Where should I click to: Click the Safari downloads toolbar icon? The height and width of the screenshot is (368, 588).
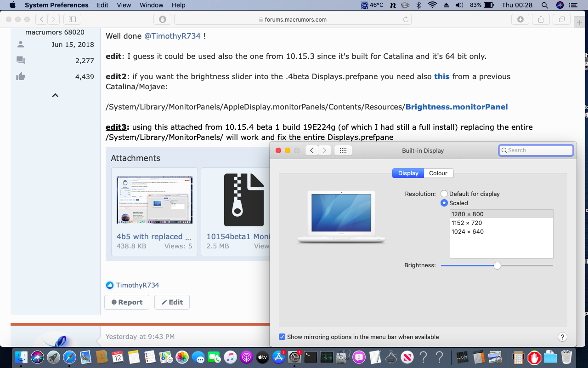click(x=520, y=19)
